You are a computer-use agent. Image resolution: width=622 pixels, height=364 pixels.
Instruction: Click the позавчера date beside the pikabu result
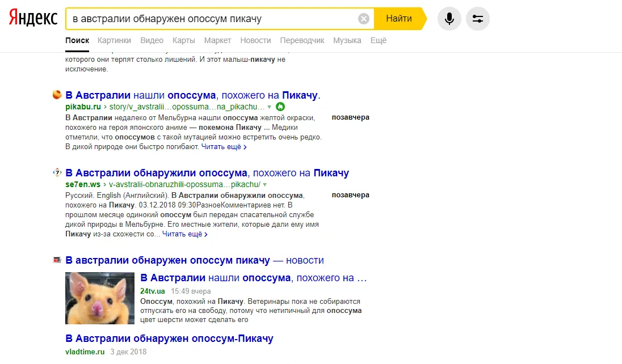[x=351, y=117]
